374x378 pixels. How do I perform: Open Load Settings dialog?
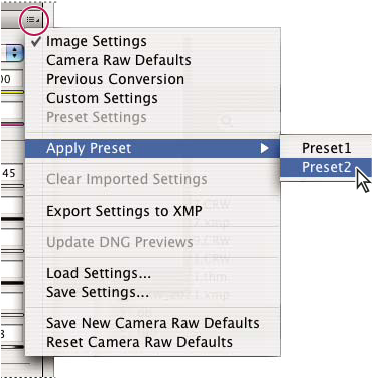coord(98,274)
